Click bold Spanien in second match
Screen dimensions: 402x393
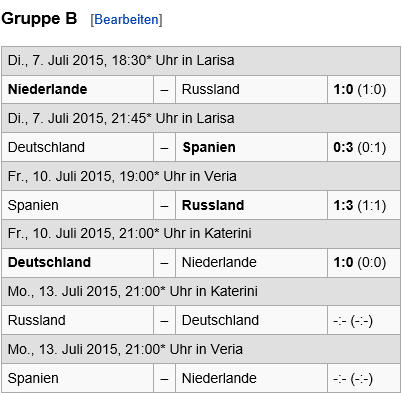(209, 147)
